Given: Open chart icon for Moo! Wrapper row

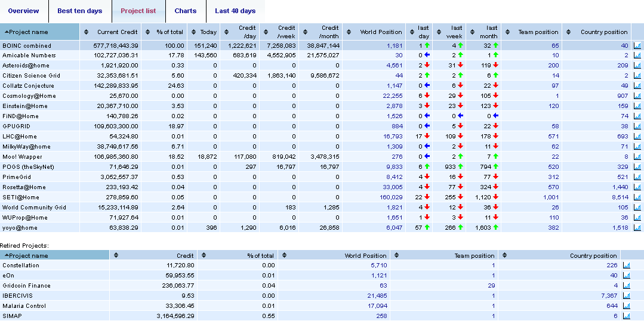Looking at the screenshot, I should 637,157.
